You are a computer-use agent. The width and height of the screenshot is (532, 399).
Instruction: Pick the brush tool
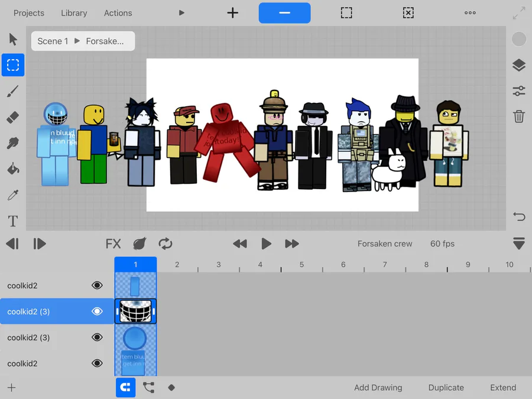coord(13,91)
